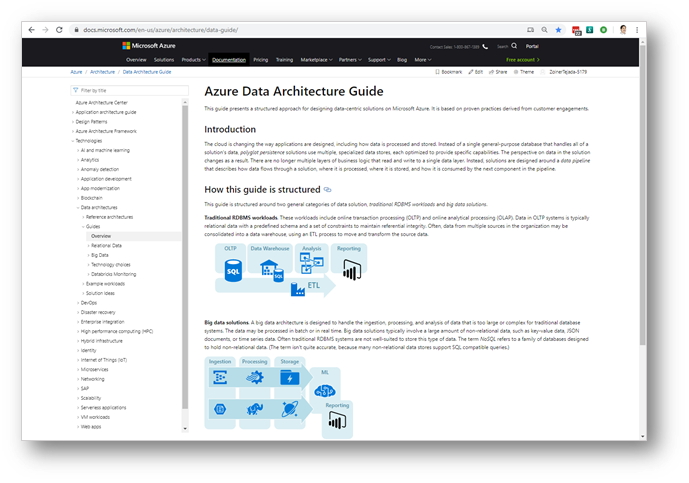
Task: Open Databricks Monitoring in sidebar tree
Action: coord(113,274)
